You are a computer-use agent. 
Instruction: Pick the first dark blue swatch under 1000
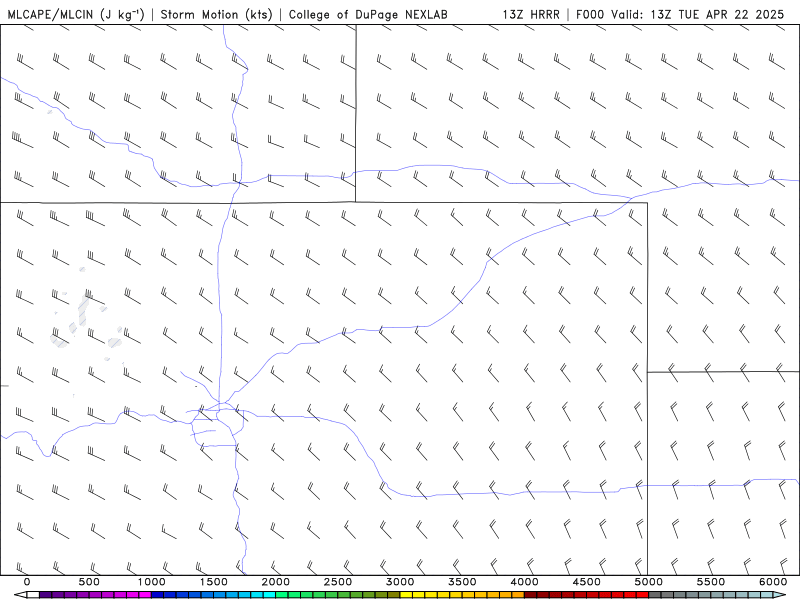tap(158, 595)
